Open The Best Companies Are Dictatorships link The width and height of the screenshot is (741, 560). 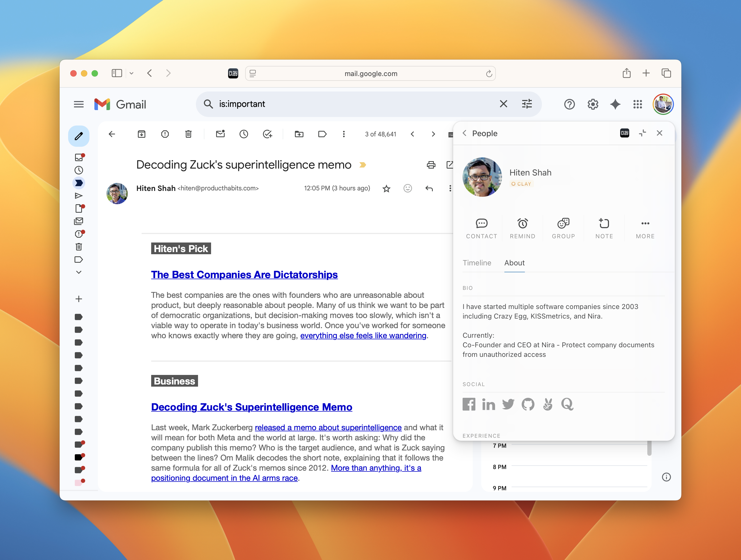(x=244, y=274)
